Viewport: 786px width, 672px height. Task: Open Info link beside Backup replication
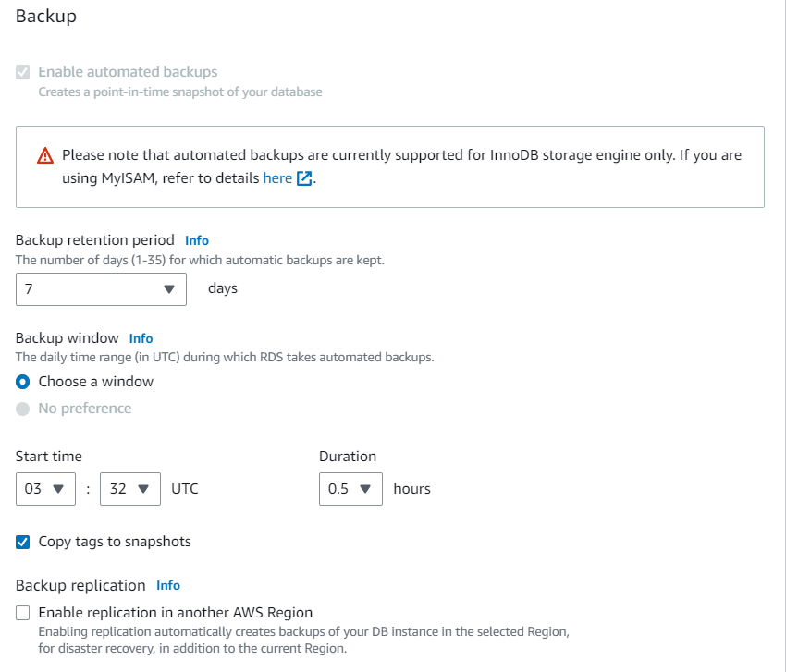tap(168, 585)
